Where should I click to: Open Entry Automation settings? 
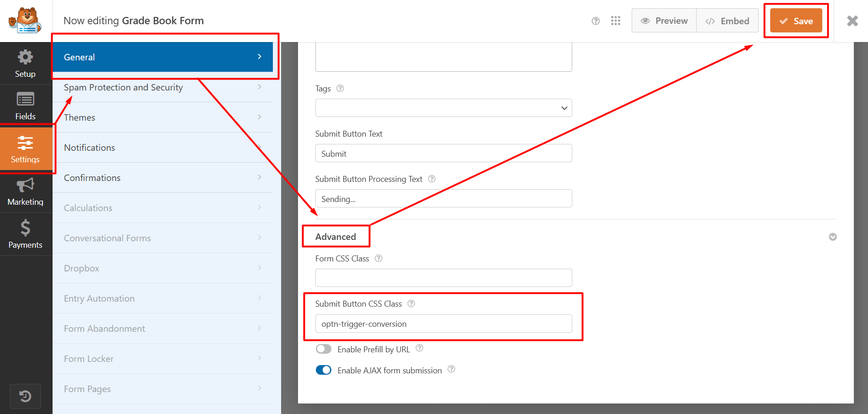pyautogui.click(x=163, y=298)
